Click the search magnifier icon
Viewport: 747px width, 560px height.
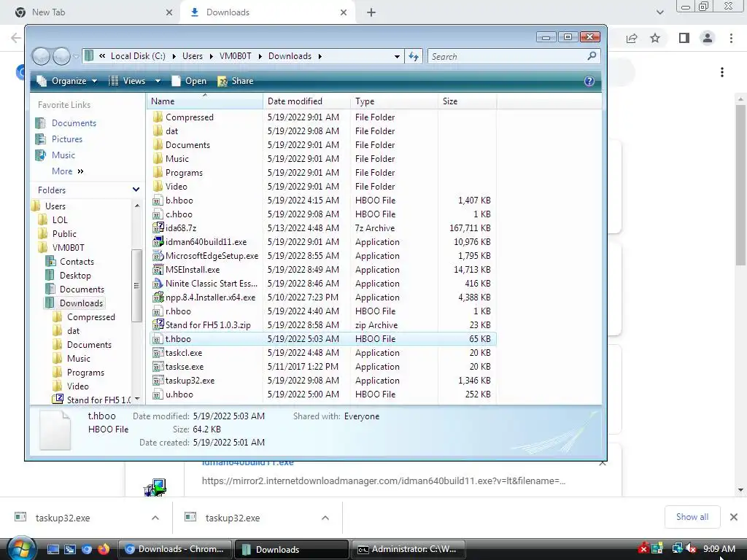click(592, 56)
